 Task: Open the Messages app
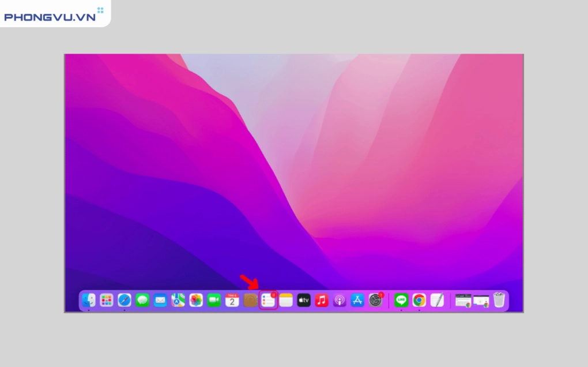coord(142,300)
